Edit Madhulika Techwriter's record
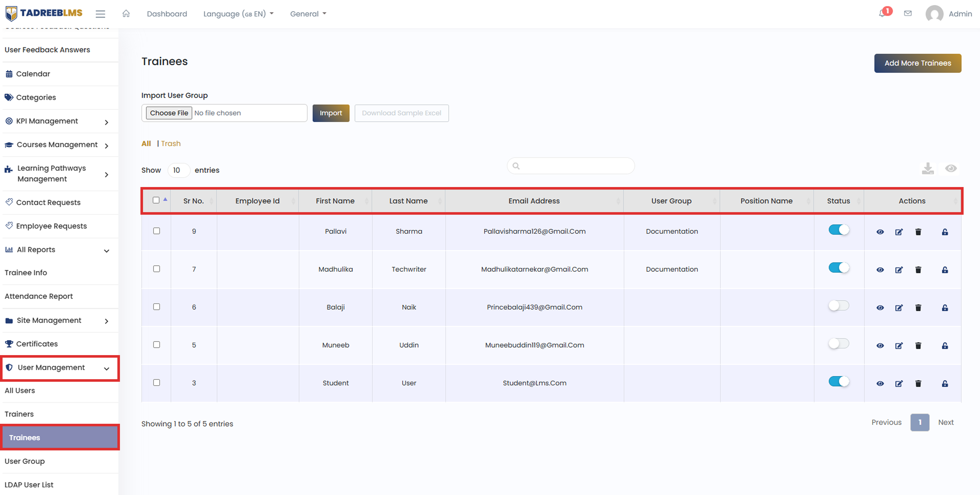This screenshot has height=495, width=980. [899, 270]
